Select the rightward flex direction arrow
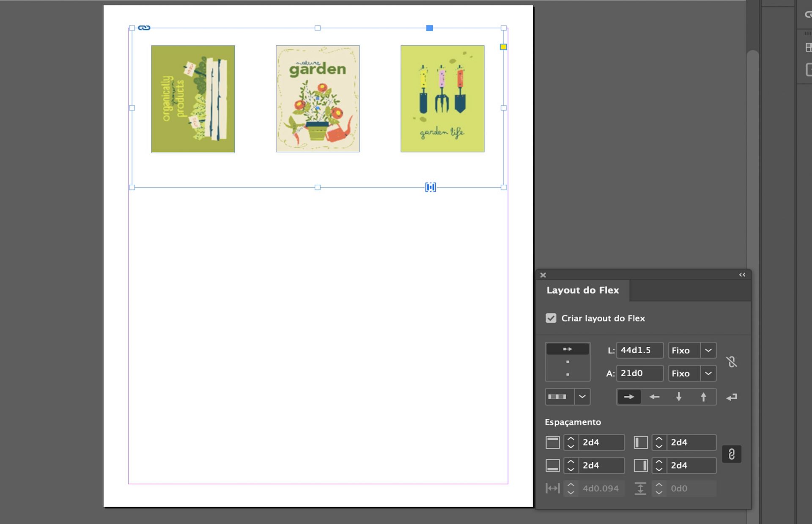The width and height of the screenshot is (812, 524). pos(629,396)
